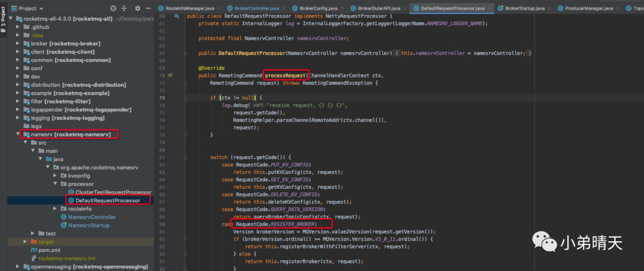
Task: Toggle fold marker at line 71
Action: (x=185, y=83)
